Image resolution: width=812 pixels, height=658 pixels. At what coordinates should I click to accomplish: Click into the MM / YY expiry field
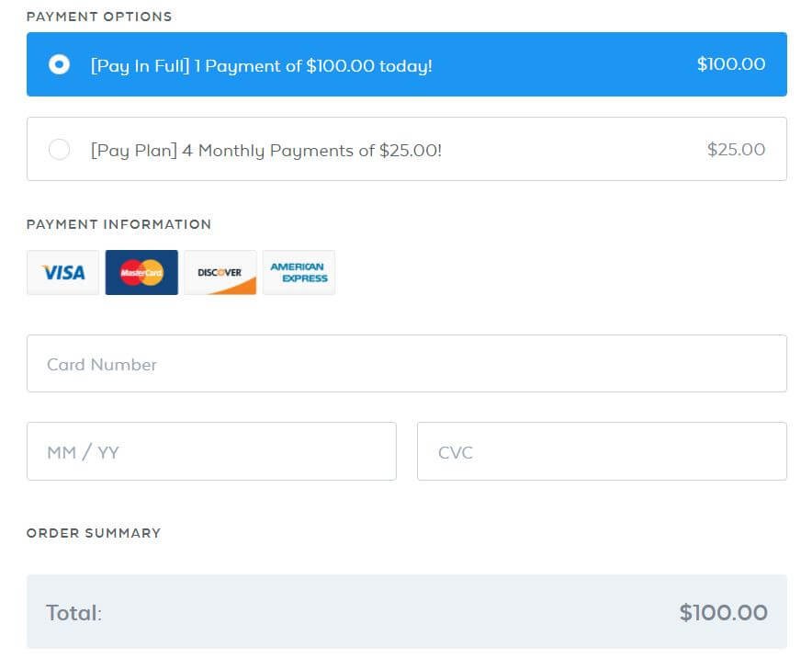click(x=211, y=451)
